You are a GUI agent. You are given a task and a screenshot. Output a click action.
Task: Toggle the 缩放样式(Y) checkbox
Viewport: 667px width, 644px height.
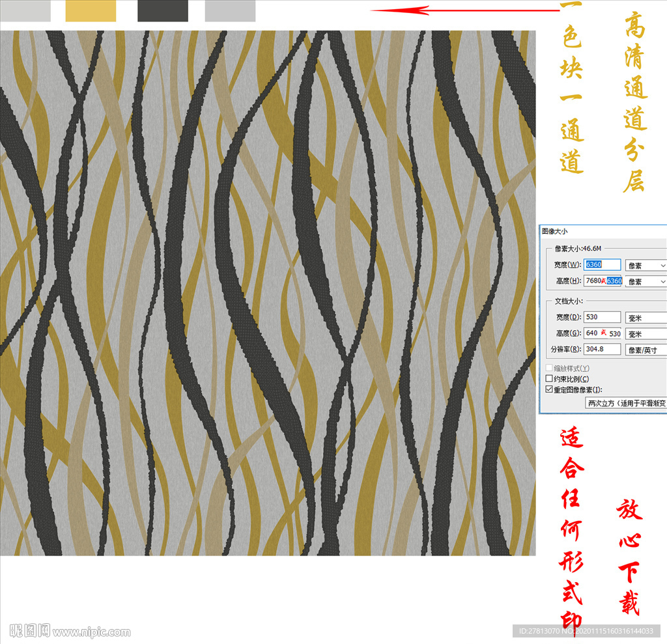pyautogui.click(x=549, y=368)
